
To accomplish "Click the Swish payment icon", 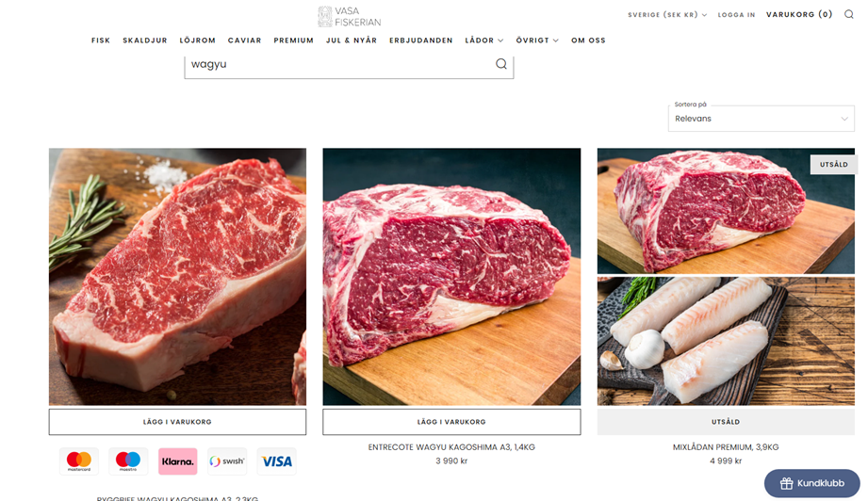I will pyautogui.click(x=227, y=461).
